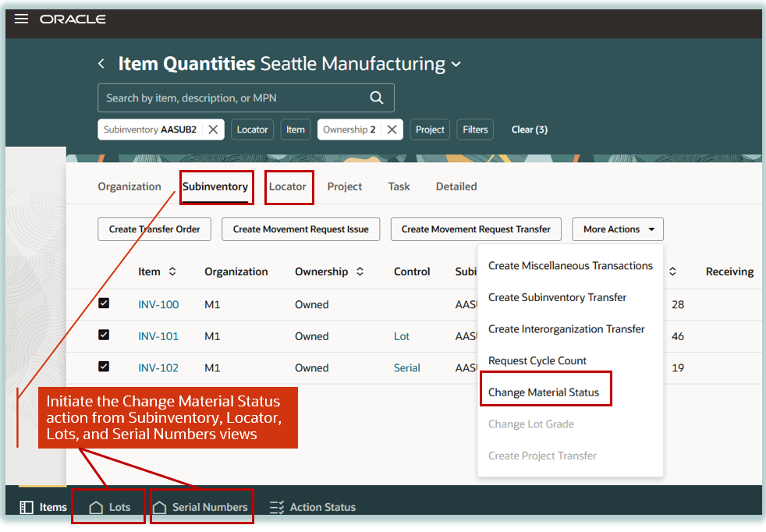Click Create Movement Request Transfer button

tap(476, 229)
